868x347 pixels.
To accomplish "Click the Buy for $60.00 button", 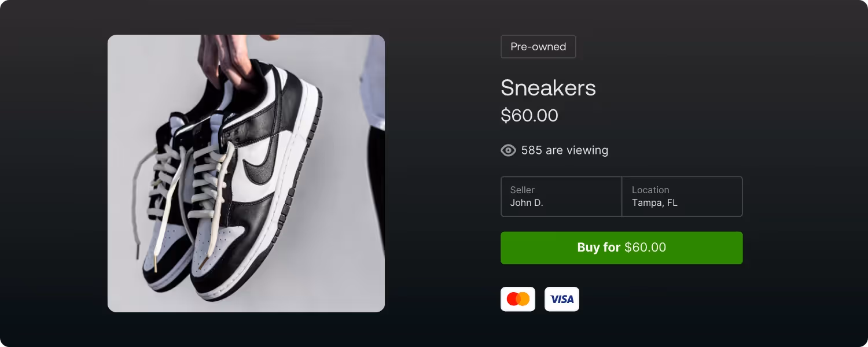I will pyautogui.click(x=621, y=248).
